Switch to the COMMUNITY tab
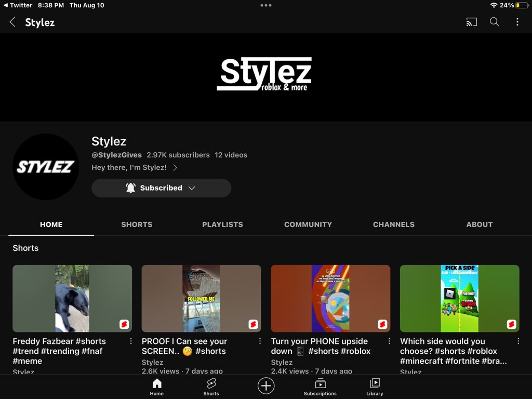Viewport: 532px width, 399px height. click(308, 224)
